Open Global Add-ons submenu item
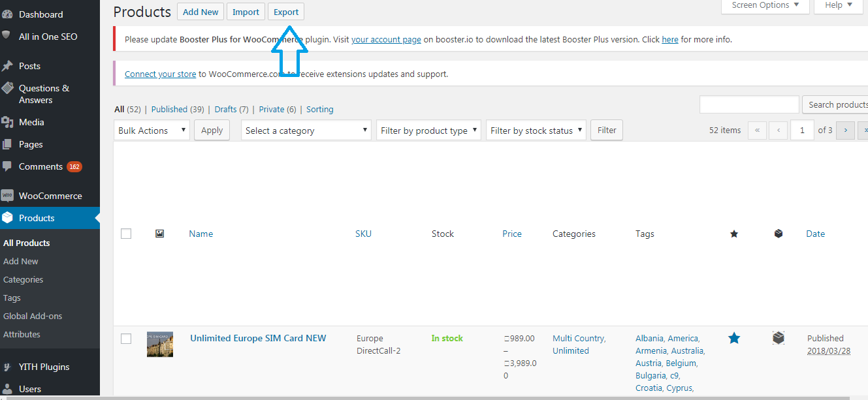Image resolution: width=868 pixels, height=400 pixels. tap(33, 316)
